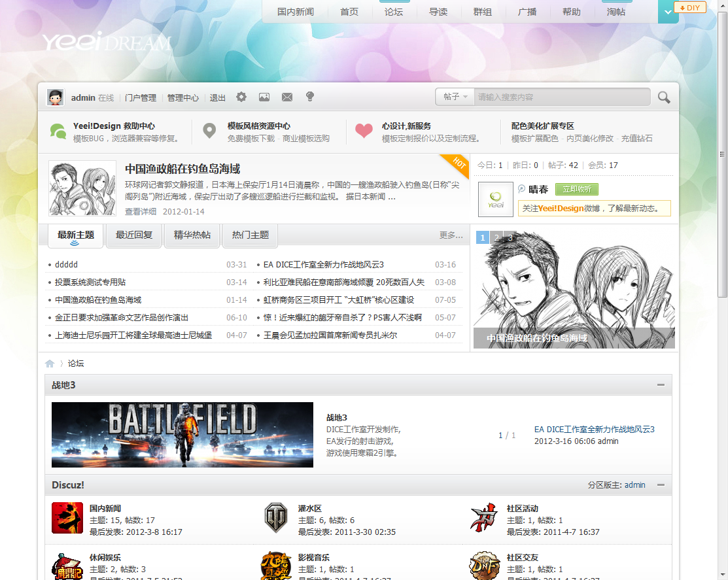Click the green chat bubbles help icon
This screenshot has width=728, height=580.
point(58,132)
